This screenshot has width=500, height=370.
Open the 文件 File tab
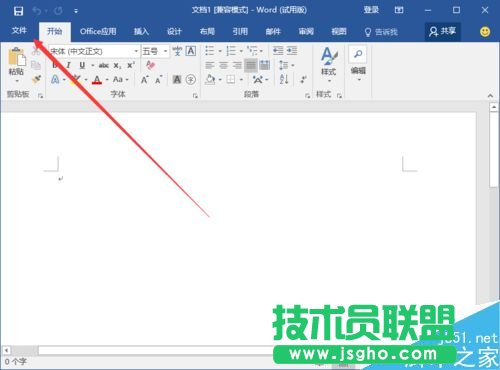click(x=19, y=31)
